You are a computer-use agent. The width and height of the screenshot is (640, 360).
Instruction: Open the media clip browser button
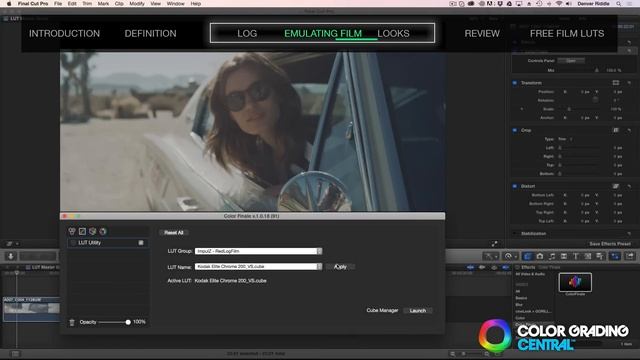(x=527, y=256)
